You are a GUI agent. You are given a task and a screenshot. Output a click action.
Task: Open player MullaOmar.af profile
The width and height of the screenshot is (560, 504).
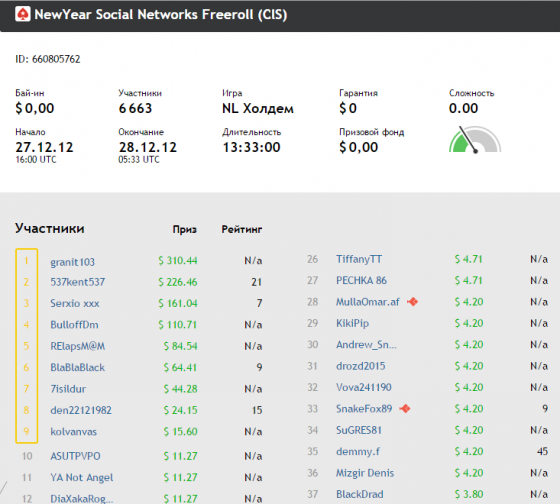pyautogui.click(x=368, y=302)
